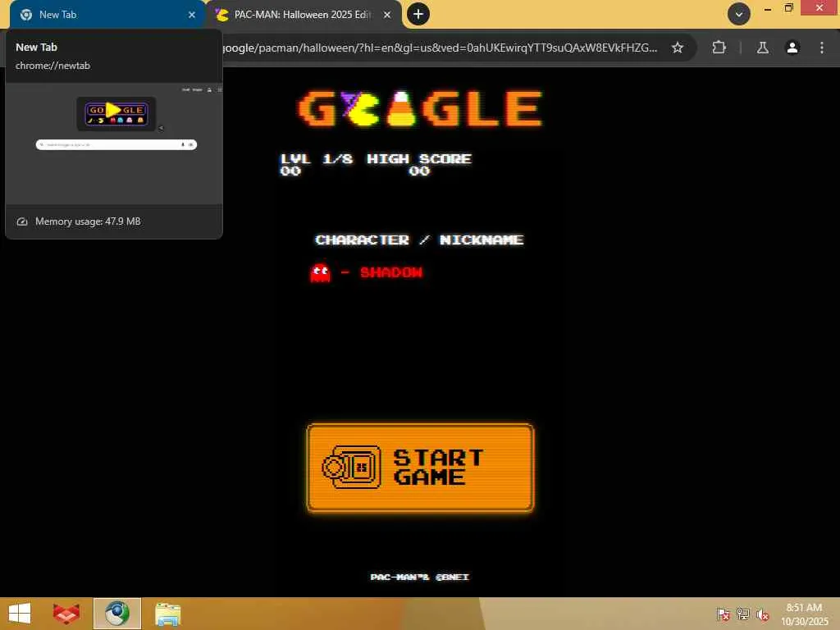Click the Memory usage: 47.9 MB text
Screen dimensions: 840x630
coord(88,221)
